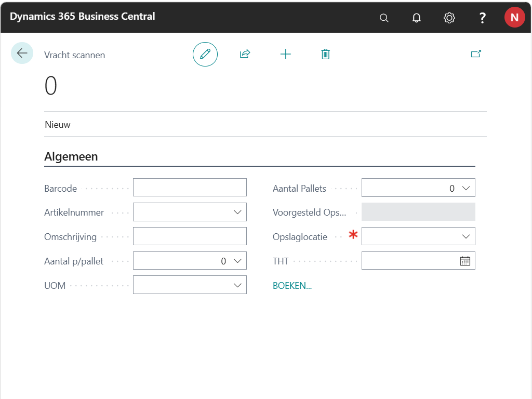Screen dimensions: 532x399
Task: Expand the UOM dropdown
Action: click(237, 285)
